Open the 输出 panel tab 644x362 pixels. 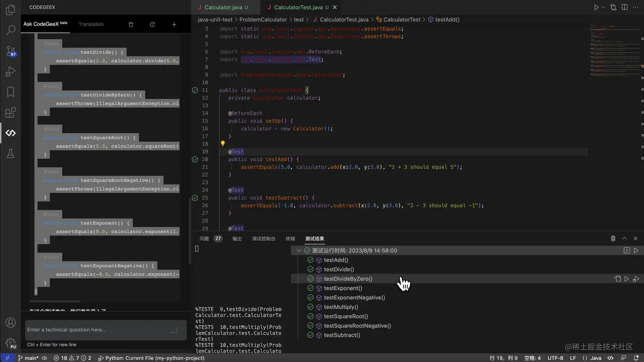pyautogui.click(x=237, y=239)
